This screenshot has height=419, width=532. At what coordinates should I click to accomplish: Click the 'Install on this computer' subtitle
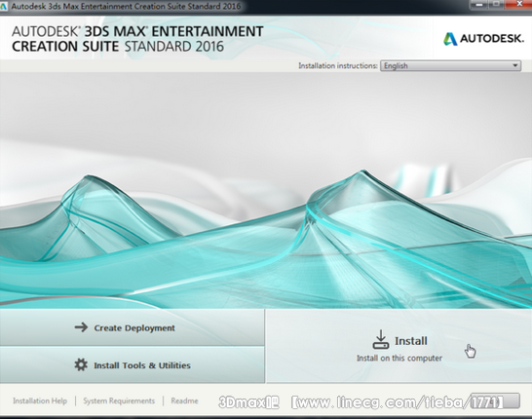[x=399, y=358]
